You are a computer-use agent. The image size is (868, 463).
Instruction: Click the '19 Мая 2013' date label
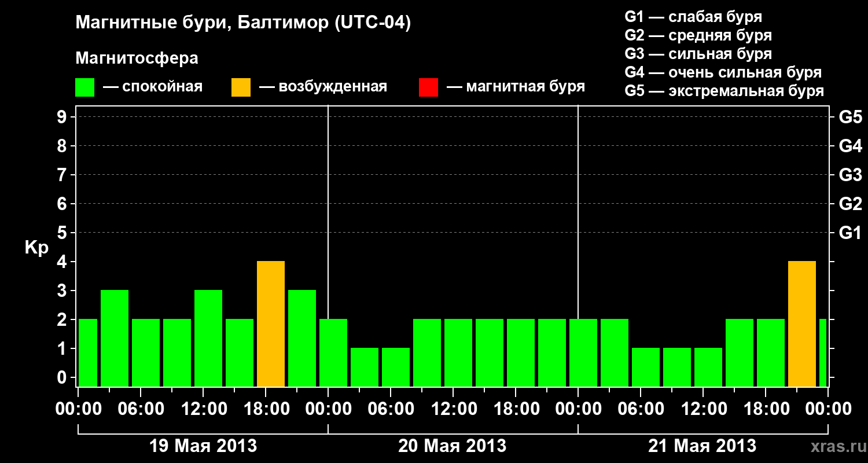click(203, 446)
